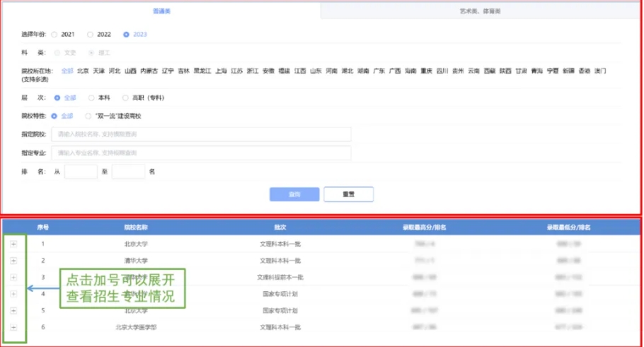The width and height of the screenshot is (644, 347).
Task: Select 院校特性 全部 radio option
Action: point(54,116)
